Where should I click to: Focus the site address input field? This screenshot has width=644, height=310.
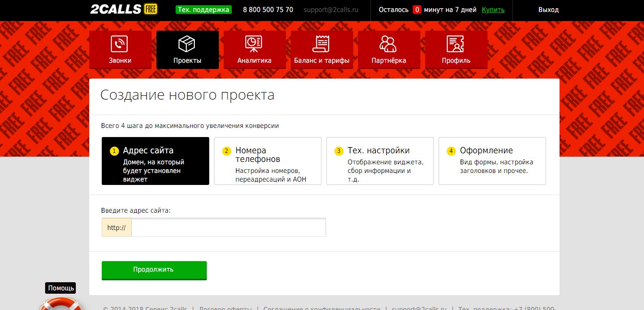(228, 228)
